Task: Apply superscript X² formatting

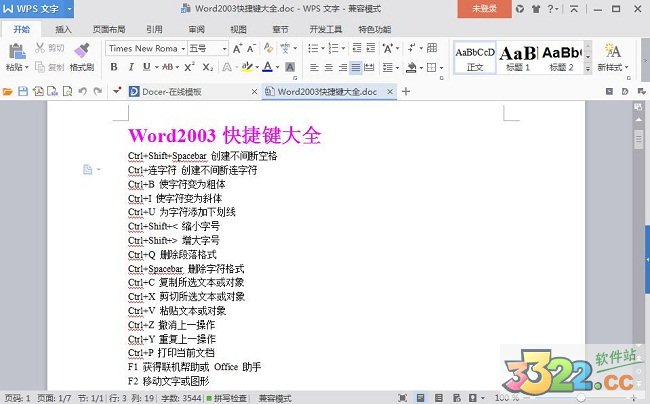Action: [189, 67]
